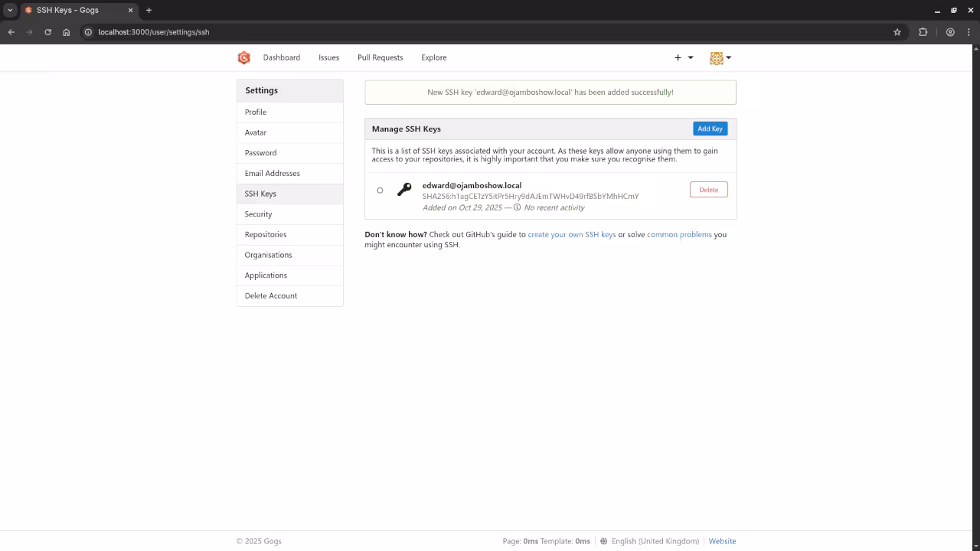980x551 pixels.
Task: Open the Security settings section
Action: (258, 214)
